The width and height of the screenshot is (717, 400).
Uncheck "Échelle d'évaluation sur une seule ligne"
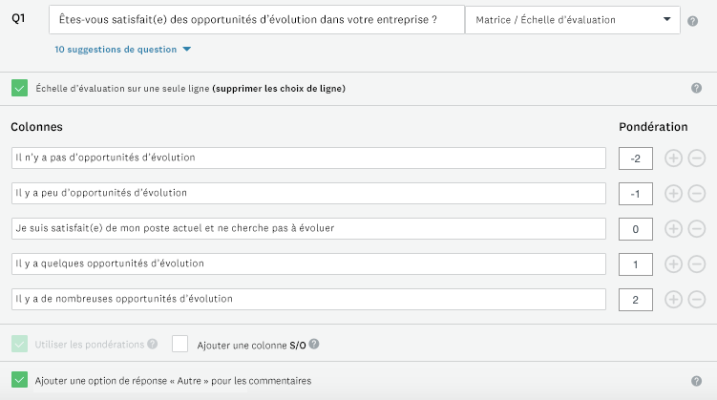pos(20,88)
